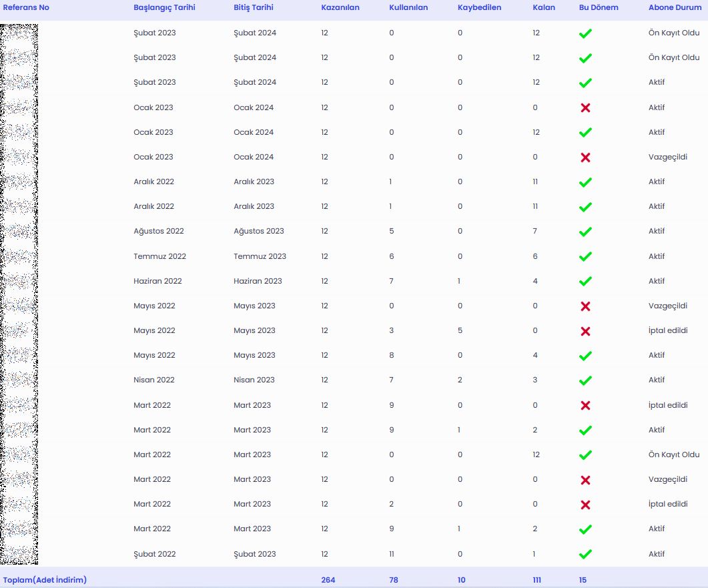708x588 pixels.
Task: Click the green checkmark in the Şubat 2022 row
Action: (585, 554)
